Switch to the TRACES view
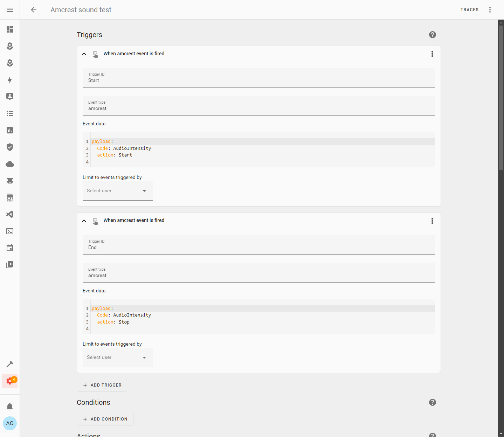Viewport: 504px width, 437px height. (469, 9)
